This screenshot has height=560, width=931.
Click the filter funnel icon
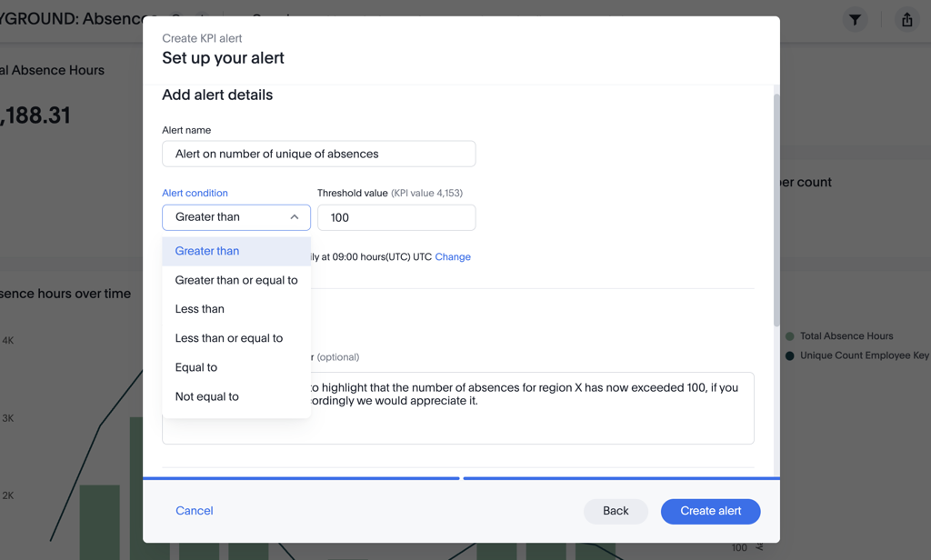tap(855, 20)
